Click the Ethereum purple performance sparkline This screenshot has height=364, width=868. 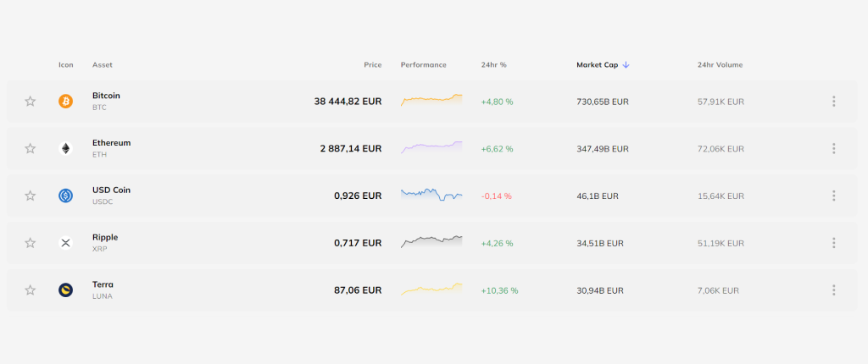tap(431, 147)
